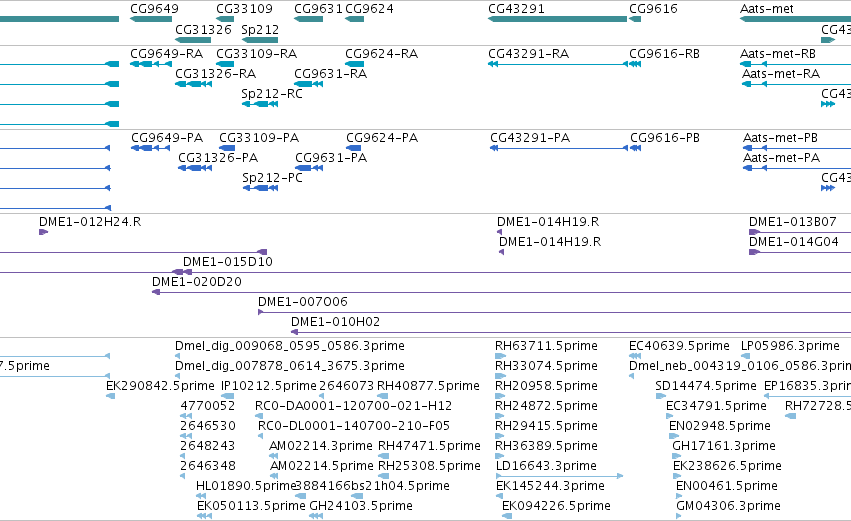Viewport: 851px width, 521px height.
Task: Select transcript Sp212-RC
Action: 272,94
